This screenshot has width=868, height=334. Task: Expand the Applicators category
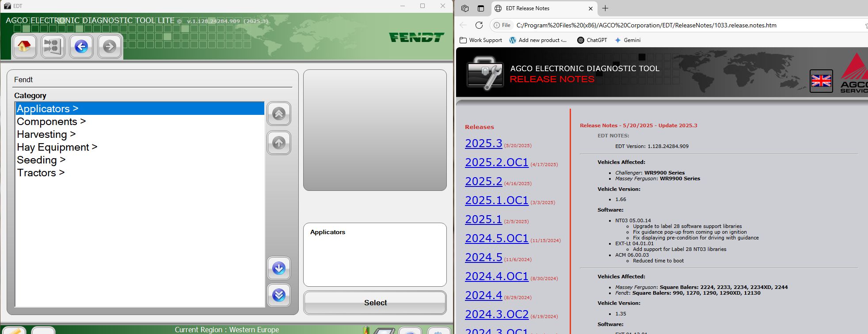(140, 109)
